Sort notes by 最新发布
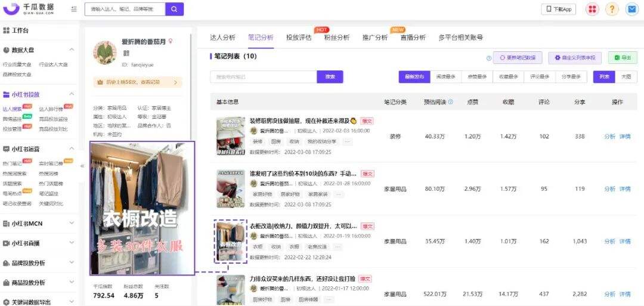The width and height of the screenshot is (644, 306). click(414, 77)
